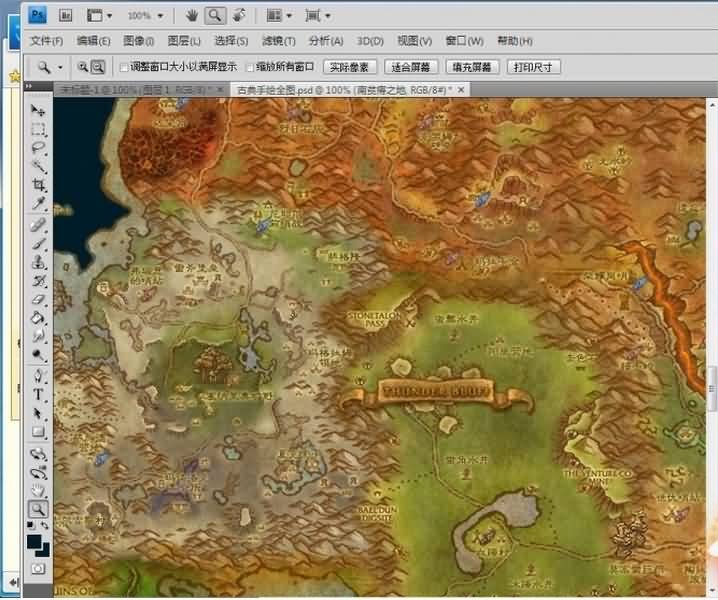Select the Rectangular Marquee tool
718x600 pixels.
coord(38,130)
